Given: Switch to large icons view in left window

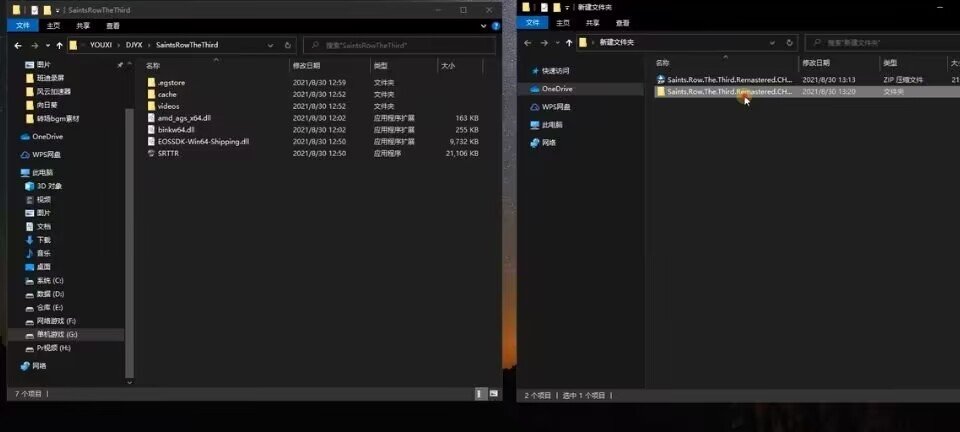Looking at the screenshot, I should tap(493, 394).
